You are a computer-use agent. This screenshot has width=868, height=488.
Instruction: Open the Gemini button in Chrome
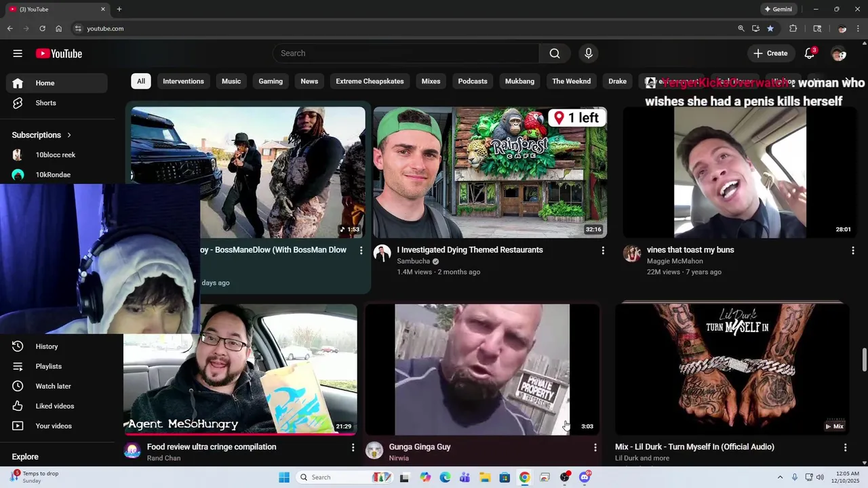click(778, 9)
